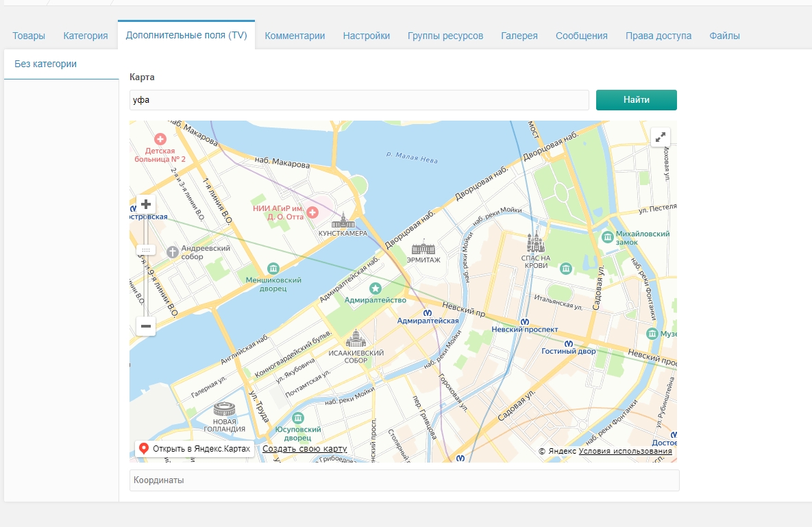Follow the Создать свою карту link

(304, 449)
